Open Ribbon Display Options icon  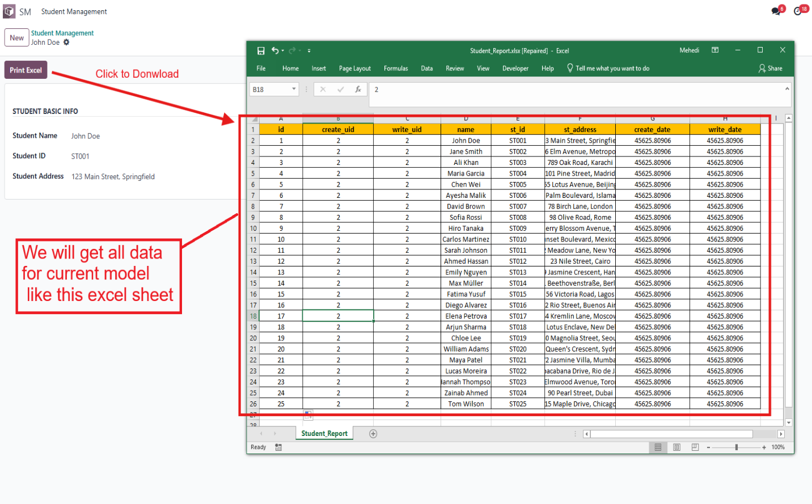click(x=715, y=50)
